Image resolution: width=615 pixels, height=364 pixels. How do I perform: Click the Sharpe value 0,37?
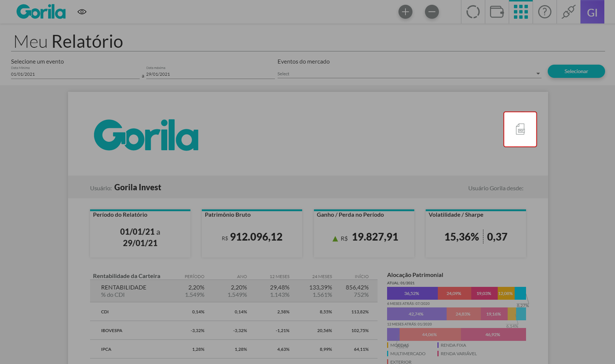tap(497, 237)
